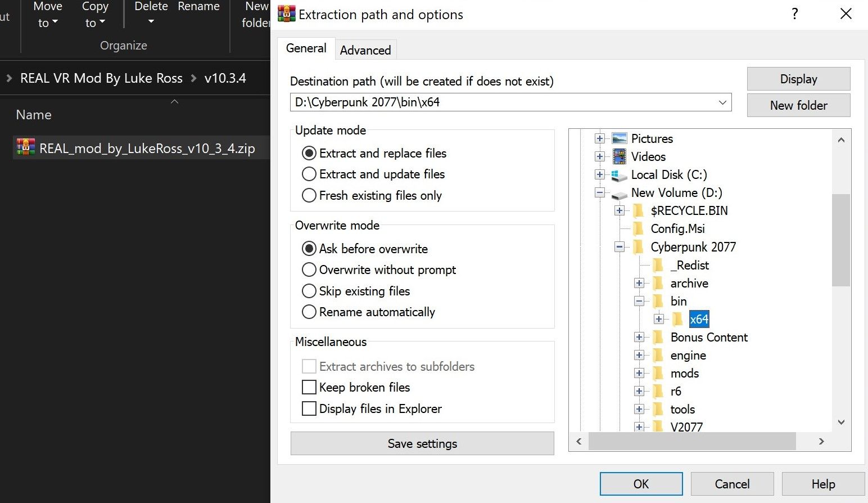
Task: Click the WinRAR icon in dialog title bar
Action: tap(287, 14)
